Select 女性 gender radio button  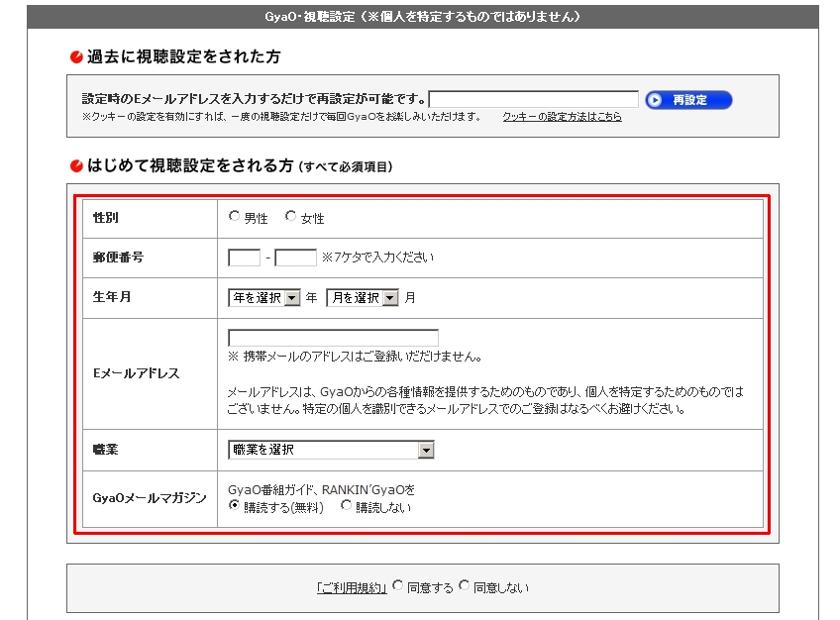(290, 216)
